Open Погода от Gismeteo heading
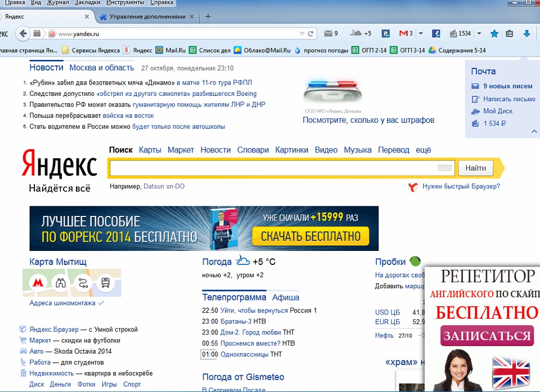The image size is (540, 392). click(x=243, y=377)
